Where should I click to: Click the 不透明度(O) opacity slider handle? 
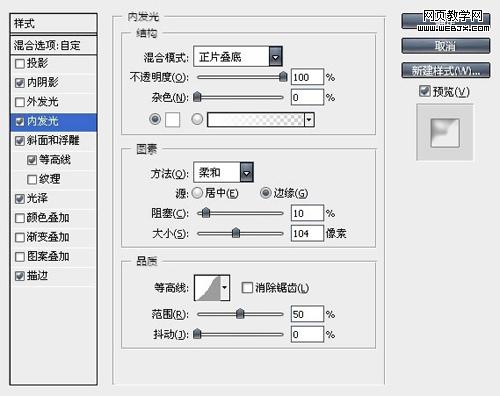tap(283, 77)
